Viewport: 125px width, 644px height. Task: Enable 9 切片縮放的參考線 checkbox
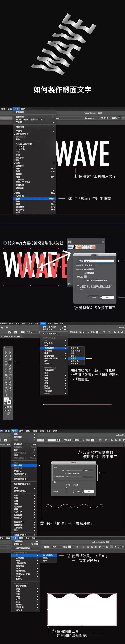pos(85,281)
